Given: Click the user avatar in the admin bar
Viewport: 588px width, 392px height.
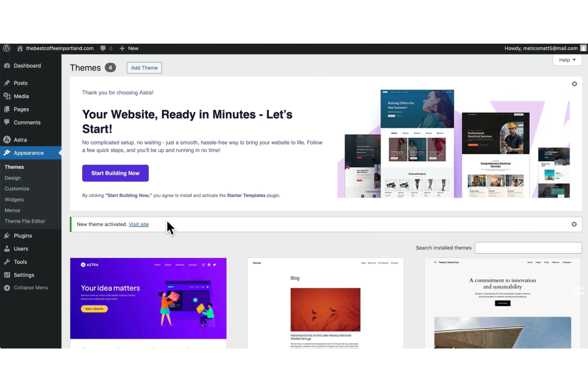Looking at the screenshot, I should pyautogui.click(x=583, y=48).
